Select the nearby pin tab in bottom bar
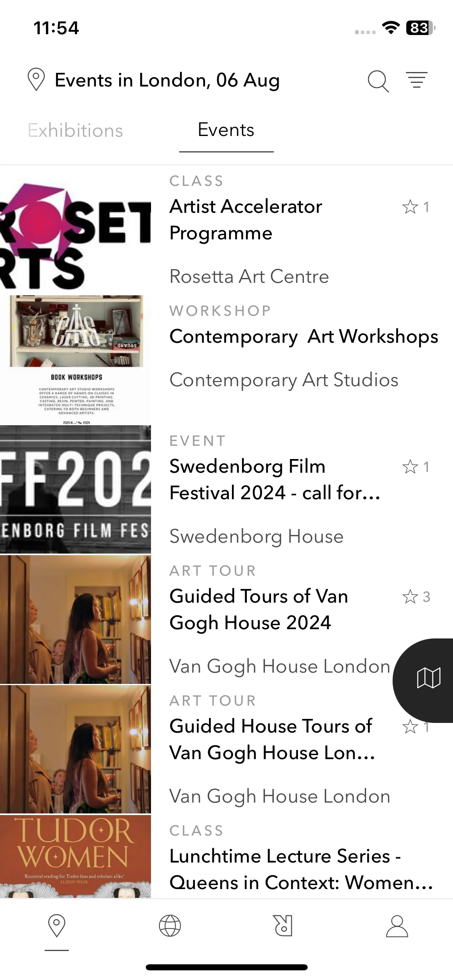Image resolution: width=453 pixels, height=980 pixels. pos(57,926)
